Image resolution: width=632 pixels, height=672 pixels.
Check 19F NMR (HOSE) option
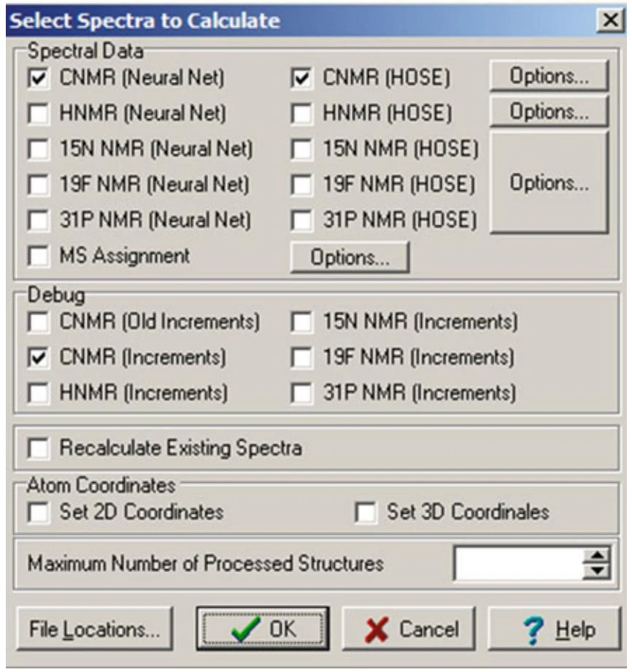click(301, 185)
